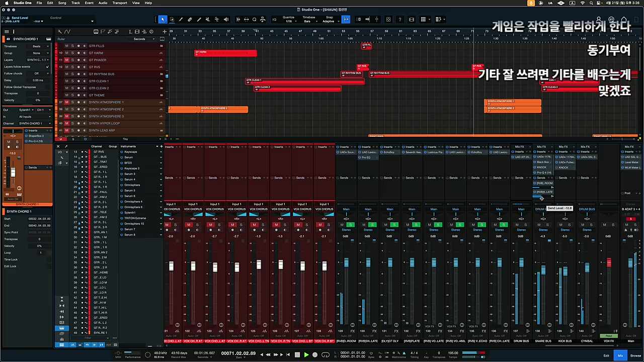Open the Timebase Bars dropdown in toolbar
This screenshot has width=644, height=362.
tap(308, 21)
